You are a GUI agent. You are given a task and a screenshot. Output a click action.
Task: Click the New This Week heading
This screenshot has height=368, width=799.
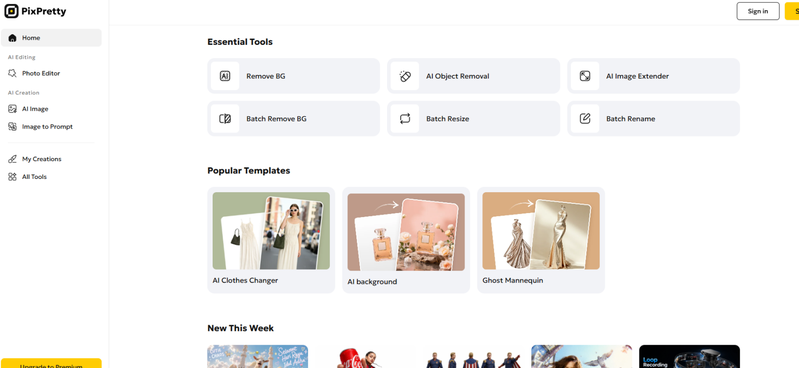coord(241,328)
